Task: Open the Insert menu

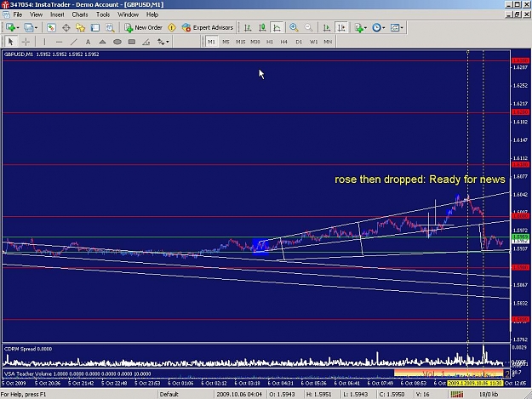Action: (57, 14)
